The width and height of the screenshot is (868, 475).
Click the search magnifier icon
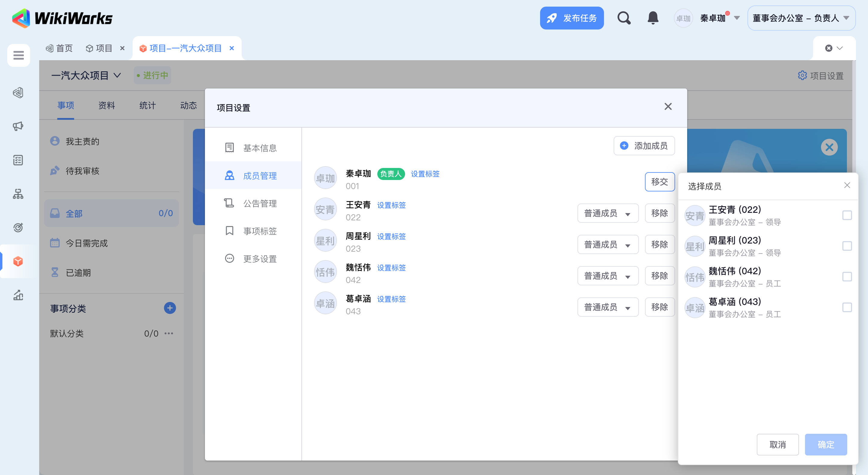(x=624, y=18)
